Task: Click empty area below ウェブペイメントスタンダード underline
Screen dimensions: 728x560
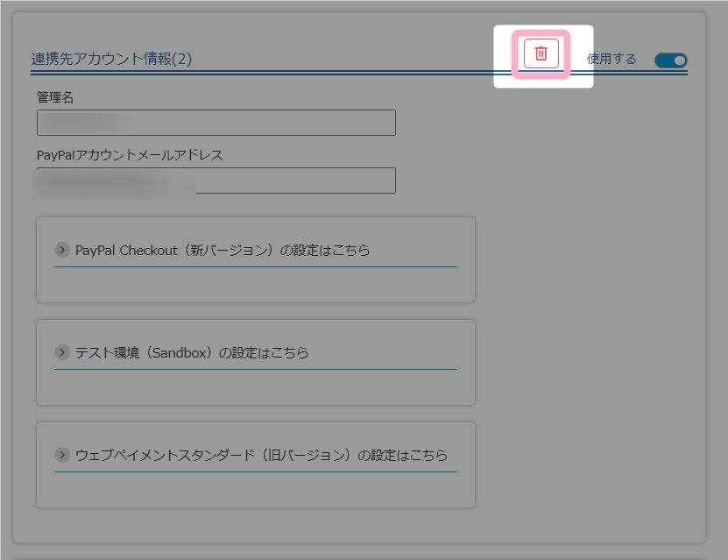Action: tap(255, 489)
